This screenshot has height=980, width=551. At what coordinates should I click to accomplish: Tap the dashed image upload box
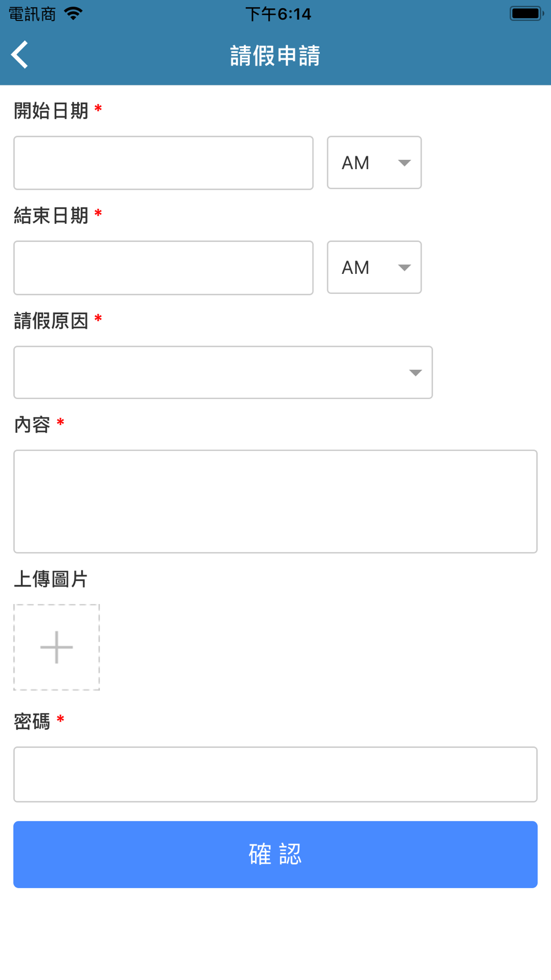click(x=57, y=647)
